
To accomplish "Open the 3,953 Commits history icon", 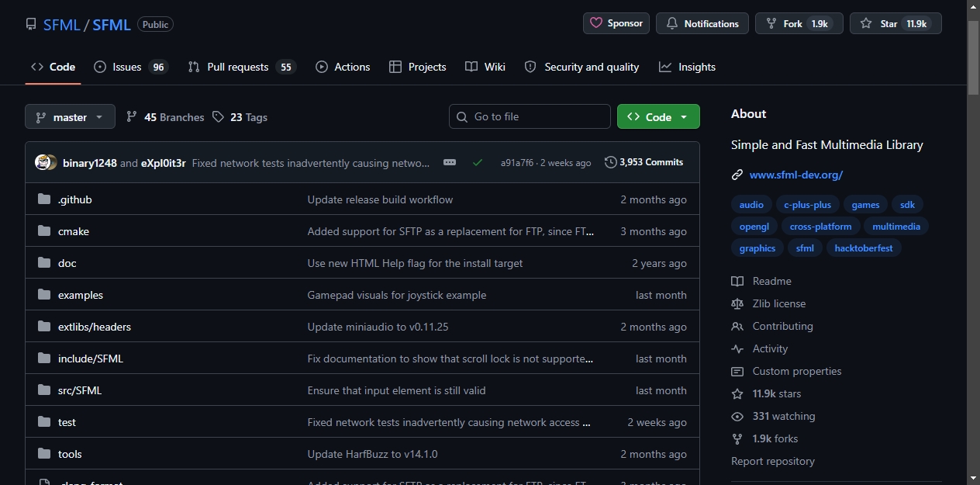I will pos(611,162).
